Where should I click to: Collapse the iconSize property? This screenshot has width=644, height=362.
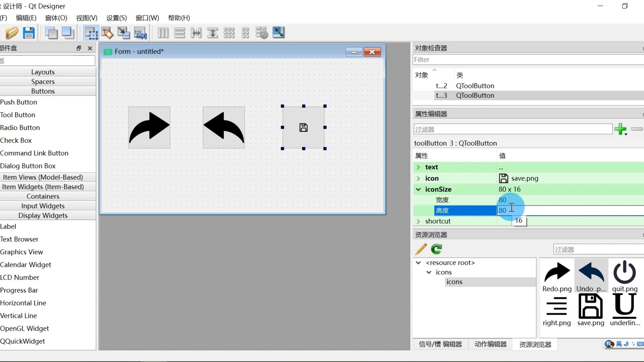(x=418, y=189)
